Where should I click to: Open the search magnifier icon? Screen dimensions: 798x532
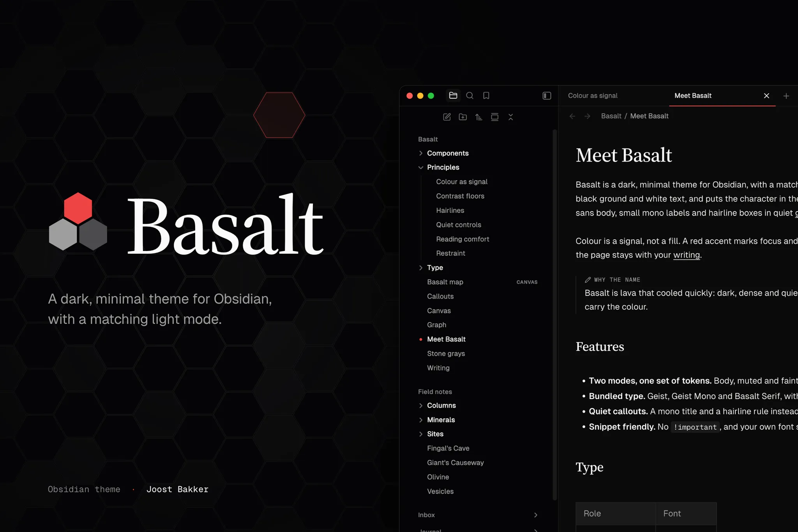470,95
